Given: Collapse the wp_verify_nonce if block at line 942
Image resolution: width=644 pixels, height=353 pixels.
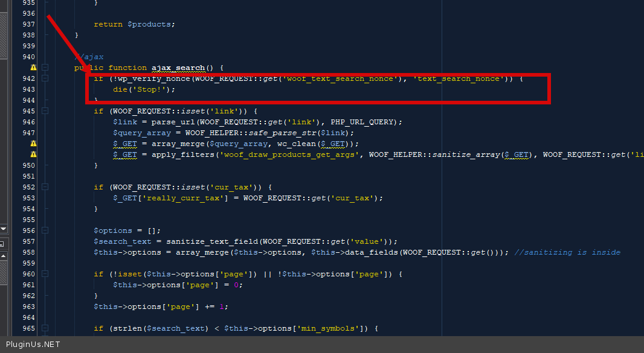Looking at the screenshot, I should pyautogui.click(x=45, y=78).
